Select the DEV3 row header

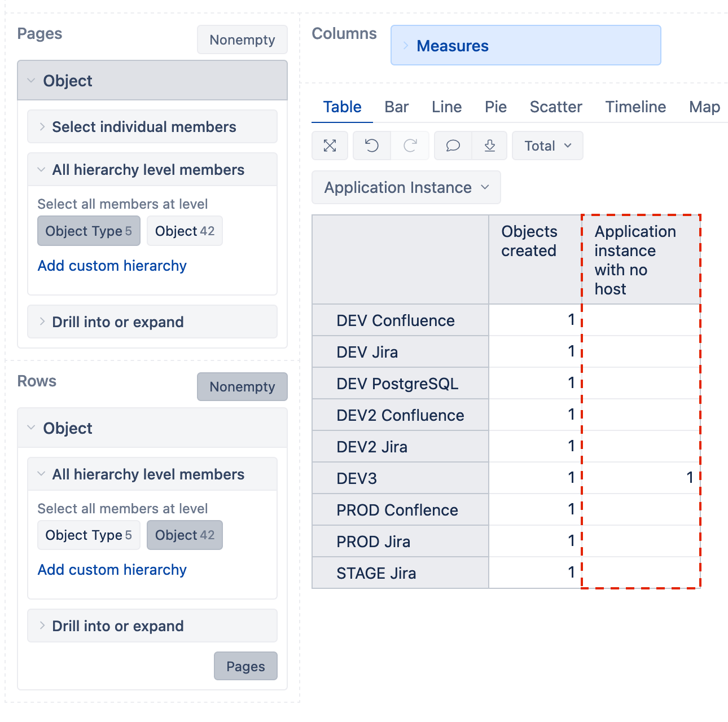coord(400,478)
